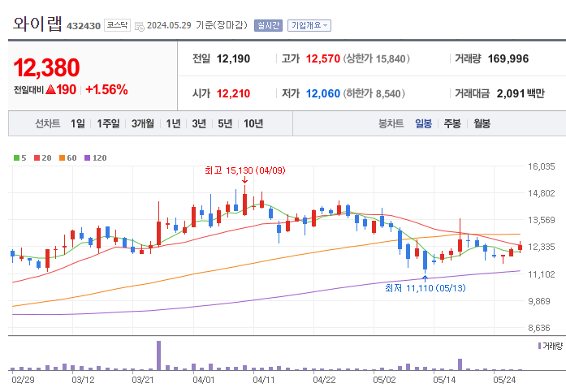566x392 pixels.
Task: Click the 선차트 label
Action: coord(47,123)
